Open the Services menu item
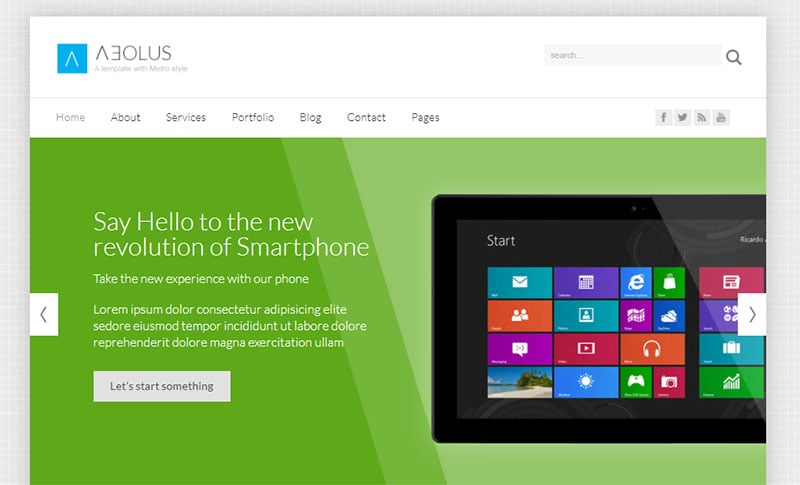Viewport: 800px width, 485px height. (186, 117)
